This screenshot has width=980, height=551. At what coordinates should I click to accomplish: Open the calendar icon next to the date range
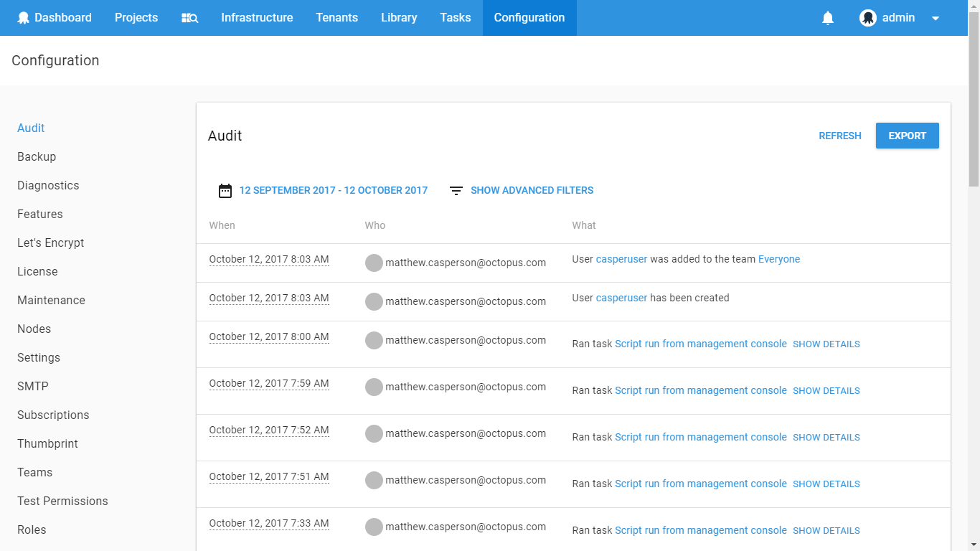(225, 190)
